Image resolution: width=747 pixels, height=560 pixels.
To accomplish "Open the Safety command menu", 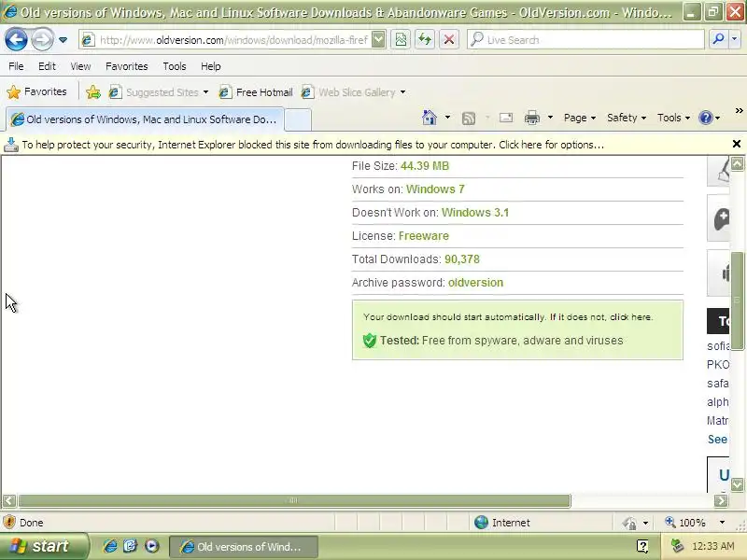I will pyautogui.click(x=627, y=118).
